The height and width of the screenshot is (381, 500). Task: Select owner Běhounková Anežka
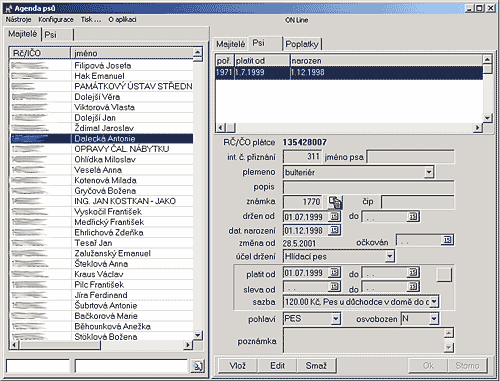[102, 326]
